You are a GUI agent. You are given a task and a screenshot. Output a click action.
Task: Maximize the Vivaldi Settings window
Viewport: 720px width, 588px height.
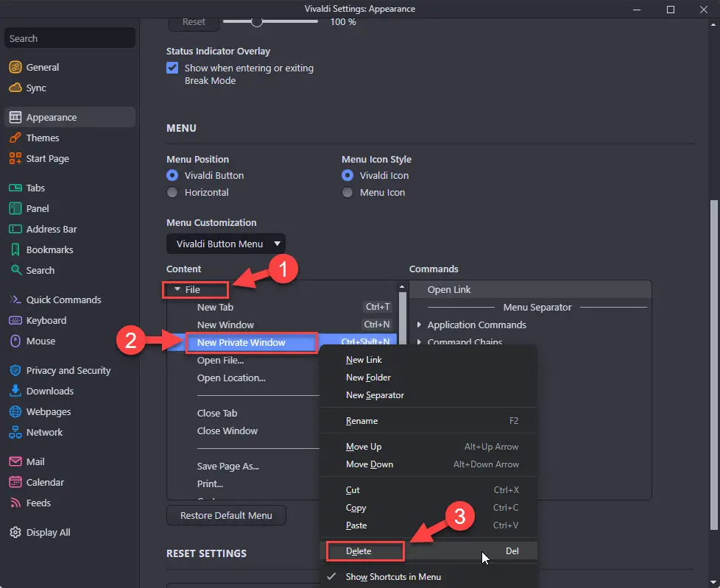pyautogui.click(x=671, y=9)
